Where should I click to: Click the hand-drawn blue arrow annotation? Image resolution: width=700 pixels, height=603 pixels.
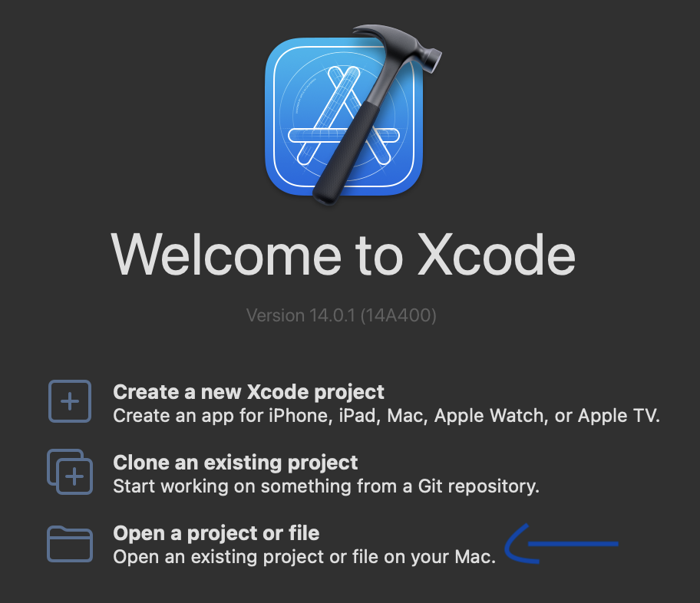click(x=561, y=544)
